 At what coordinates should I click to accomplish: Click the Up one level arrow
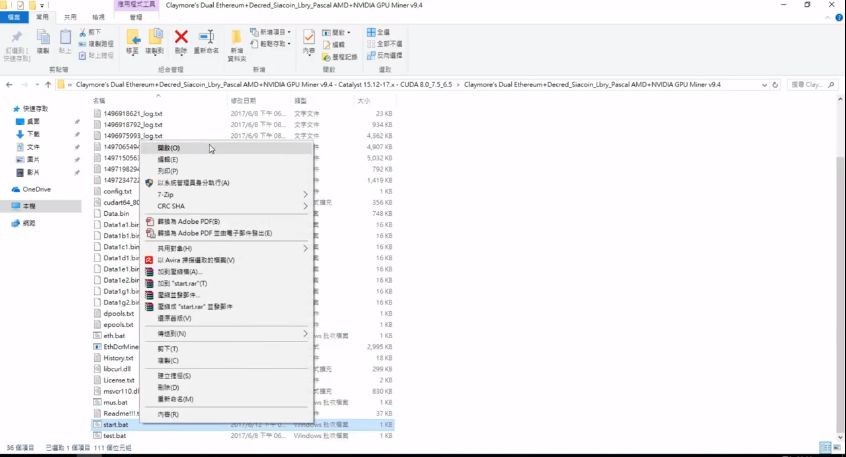click(x=48, y=85)
